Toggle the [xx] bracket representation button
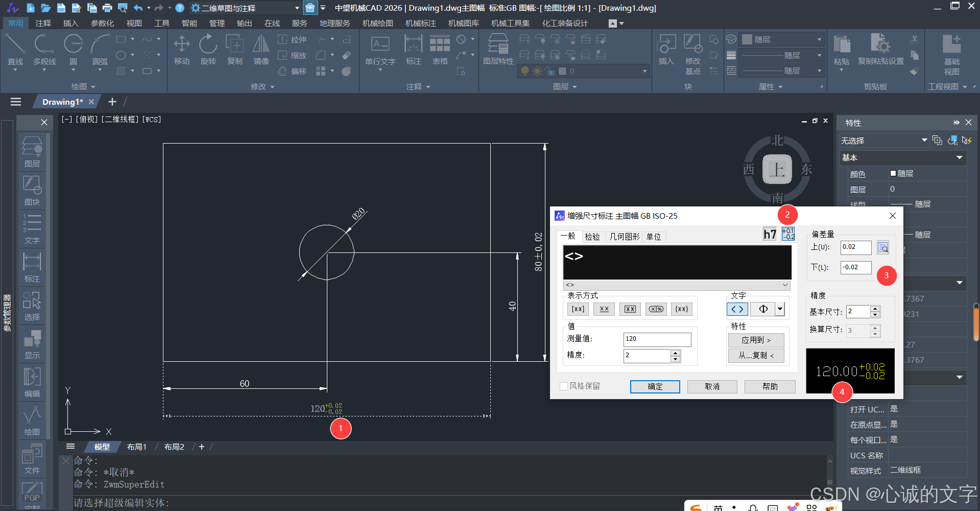This screenshot has width=980, height=511. click(578, 309)
